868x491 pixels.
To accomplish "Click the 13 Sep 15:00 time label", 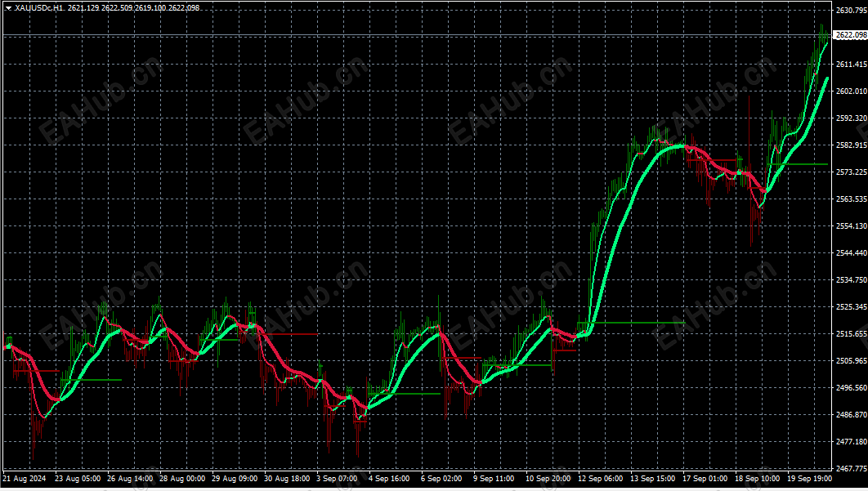I will pos(653,478).
